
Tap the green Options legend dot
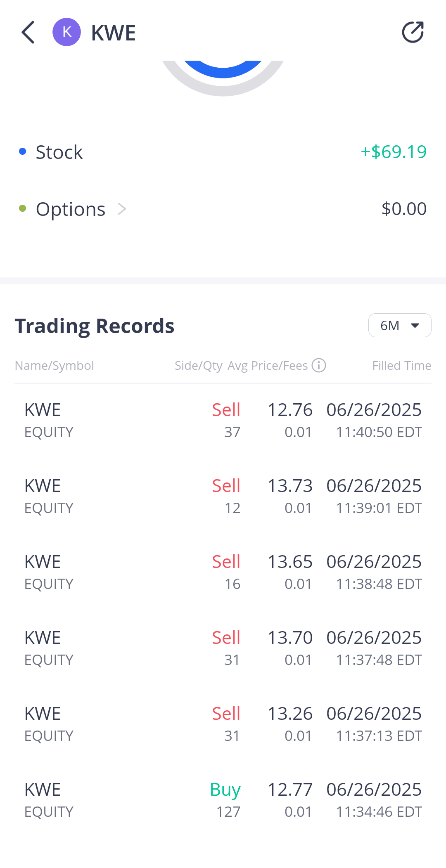point(23,208)
